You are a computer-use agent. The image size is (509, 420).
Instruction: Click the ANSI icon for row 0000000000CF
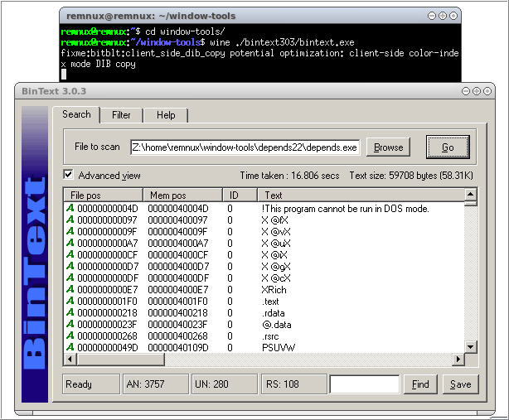click(x=70, y=254)
